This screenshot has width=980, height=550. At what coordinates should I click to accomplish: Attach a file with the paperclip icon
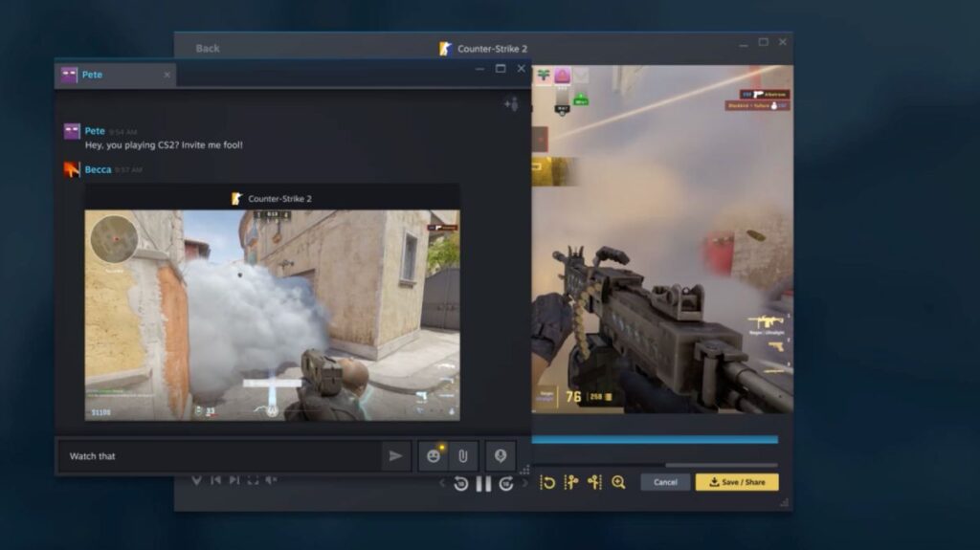click(x=463, y=455)
